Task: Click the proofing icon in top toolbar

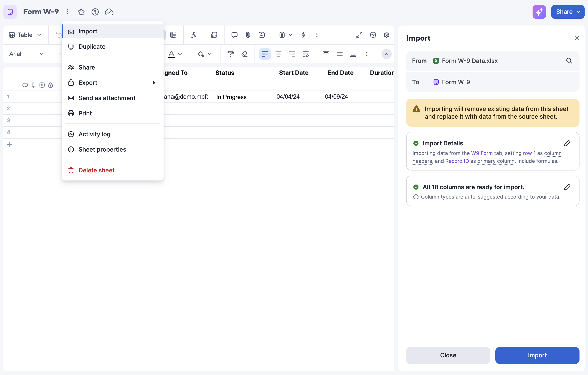Action: pos(262,35)
